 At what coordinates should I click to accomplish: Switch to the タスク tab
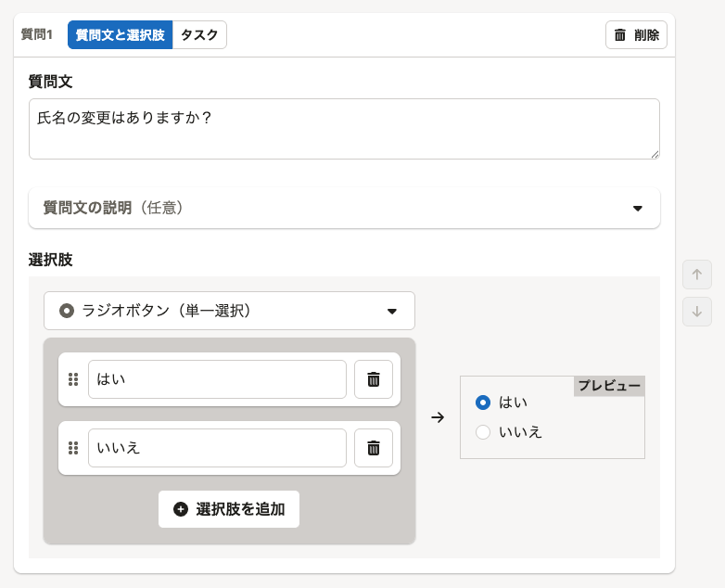click(199, 35)
